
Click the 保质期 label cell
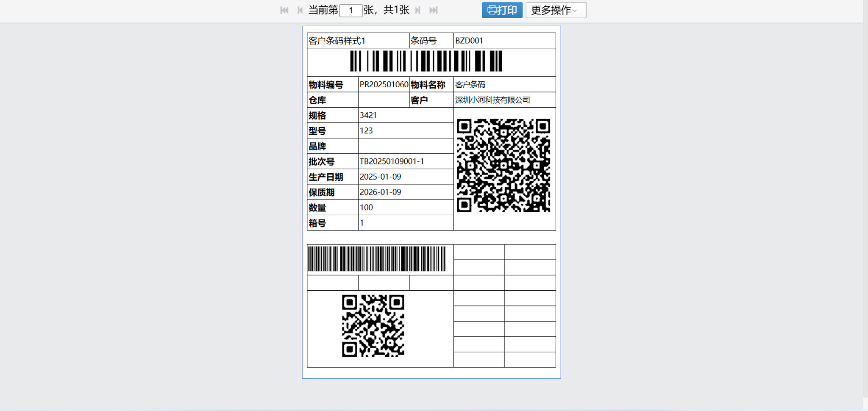pos(333,192)
